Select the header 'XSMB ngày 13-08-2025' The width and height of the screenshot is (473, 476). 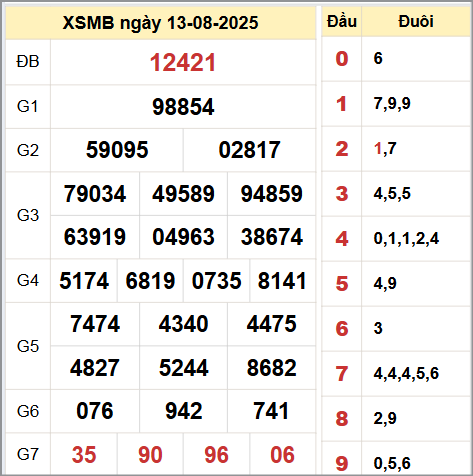tap(160, 23)
